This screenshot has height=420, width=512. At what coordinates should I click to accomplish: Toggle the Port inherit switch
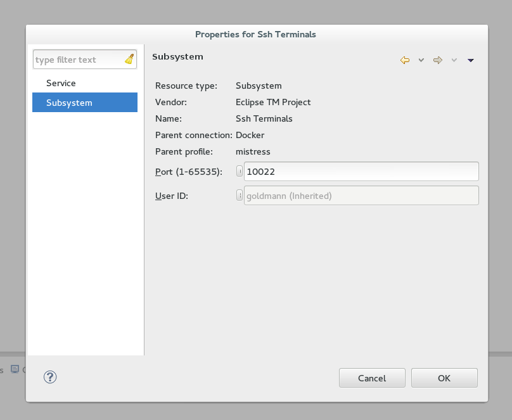pyautogui.click(x=240, y=171)
